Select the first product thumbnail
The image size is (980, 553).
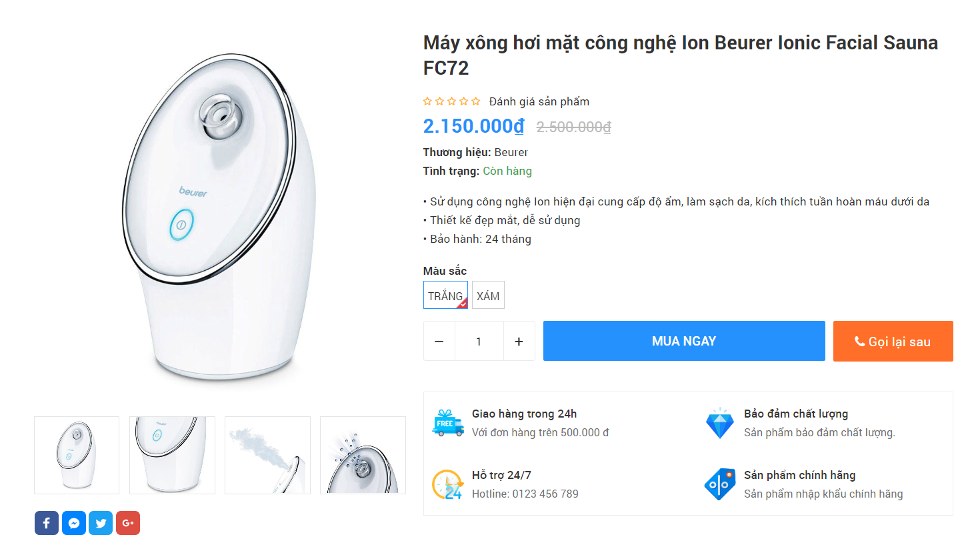(77, 455)
